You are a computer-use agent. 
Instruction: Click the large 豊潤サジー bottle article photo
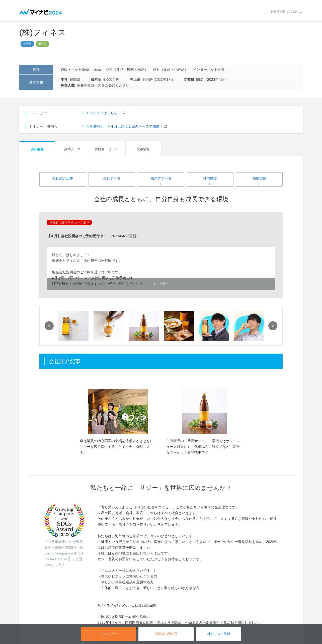204,412
